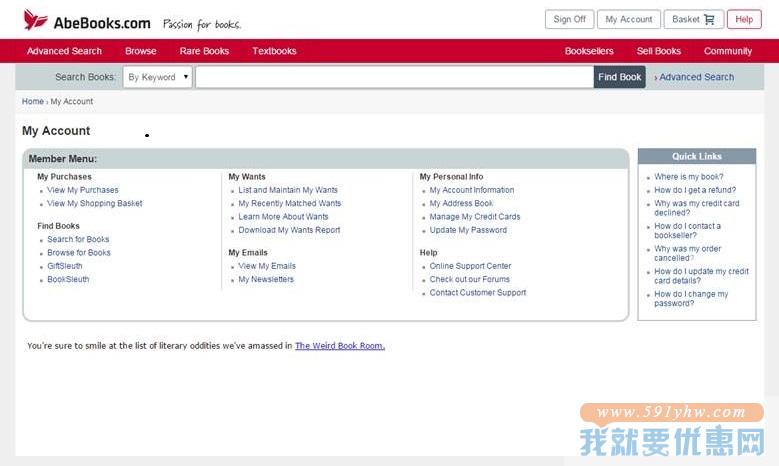Click Browse for Books link
The width and height of the screenshot is (779, 466).
pos(78,252)
